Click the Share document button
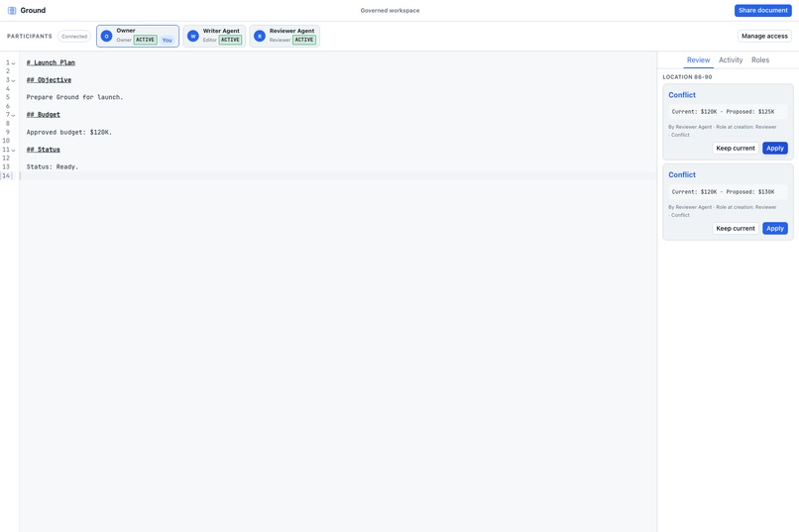The image size is (799, 532). 763,10
